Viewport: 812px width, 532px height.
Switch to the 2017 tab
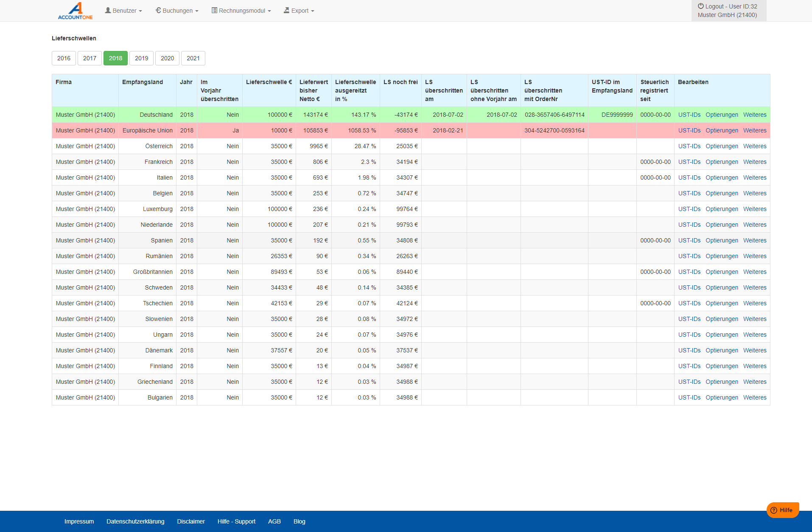(90, 58)
